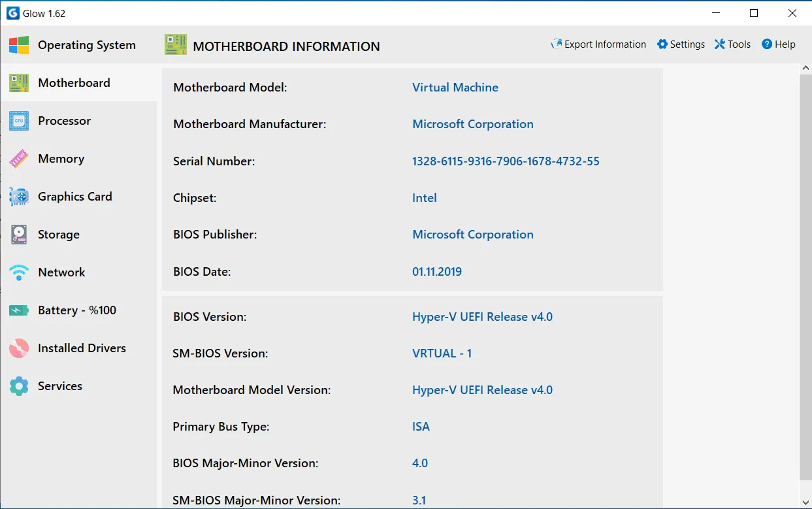The image size is (812, 509).
Task: Open the Graphics Card icon
Action: tap(19, 197)
